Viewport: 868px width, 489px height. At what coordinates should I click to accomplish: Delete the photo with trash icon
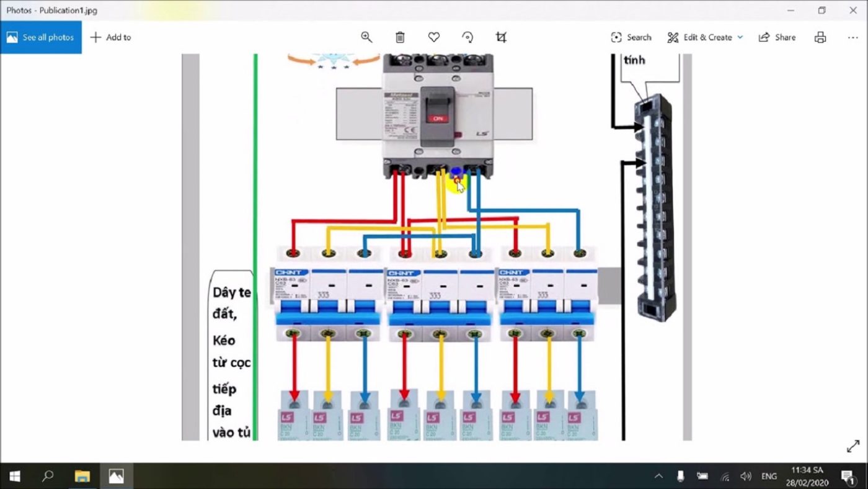pyautogui.click(x=400, y=37)
